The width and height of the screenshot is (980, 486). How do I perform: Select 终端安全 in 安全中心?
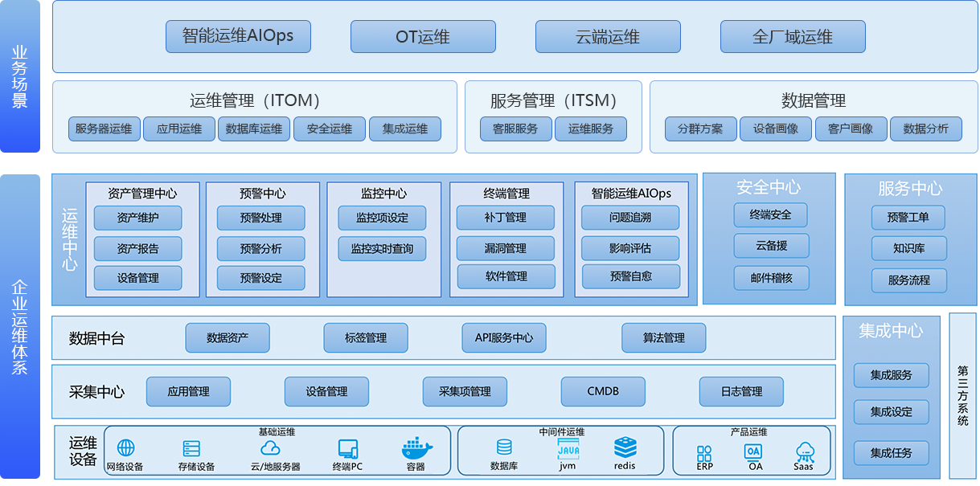[x=770, y=214]
